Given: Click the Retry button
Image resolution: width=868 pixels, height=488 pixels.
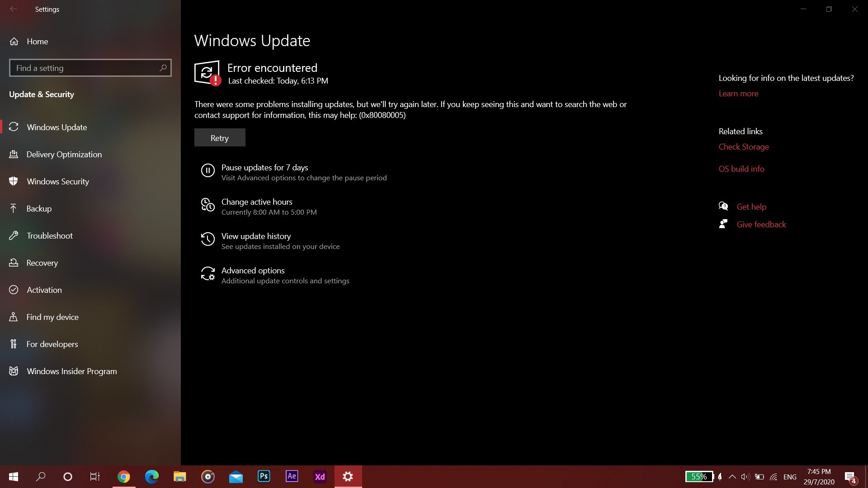Looking at the screenshot, I should coord(220,137).
